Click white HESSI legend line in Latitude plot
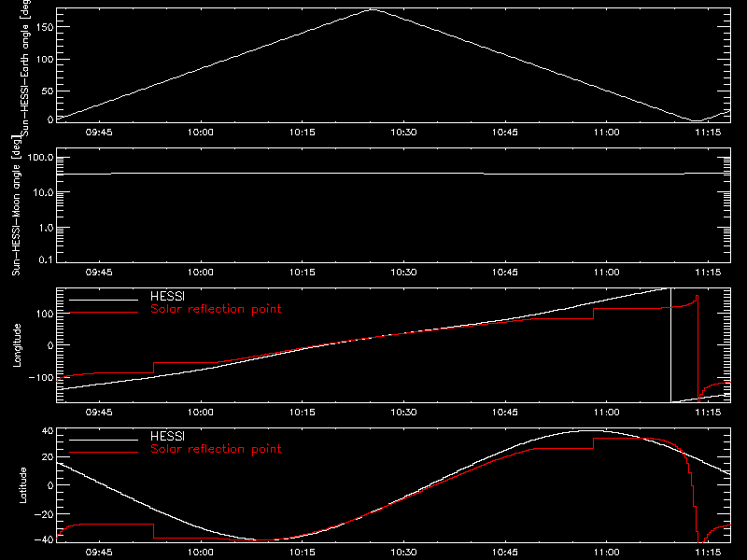Screen dimensions: 747x560 click(104, 440)
